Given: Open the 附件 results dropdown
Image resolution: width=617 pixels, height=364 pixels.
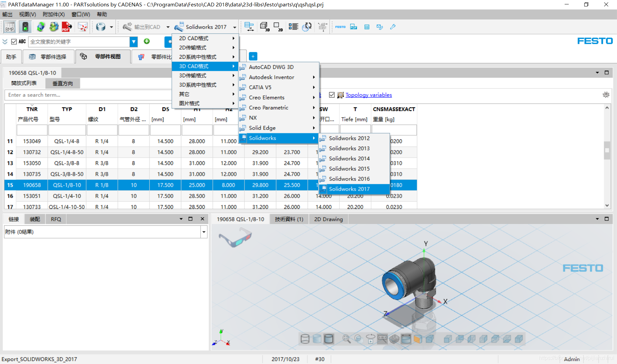Looking at the screenshot, I should pyautogui.click(x=204, y=232).
